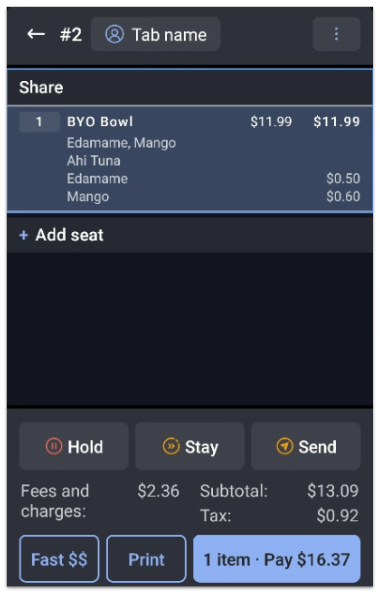The height and width of the screenshot is (592, 380).
Task: Click the Mango $0.60 modifier line
Action: tap(213, 196)
